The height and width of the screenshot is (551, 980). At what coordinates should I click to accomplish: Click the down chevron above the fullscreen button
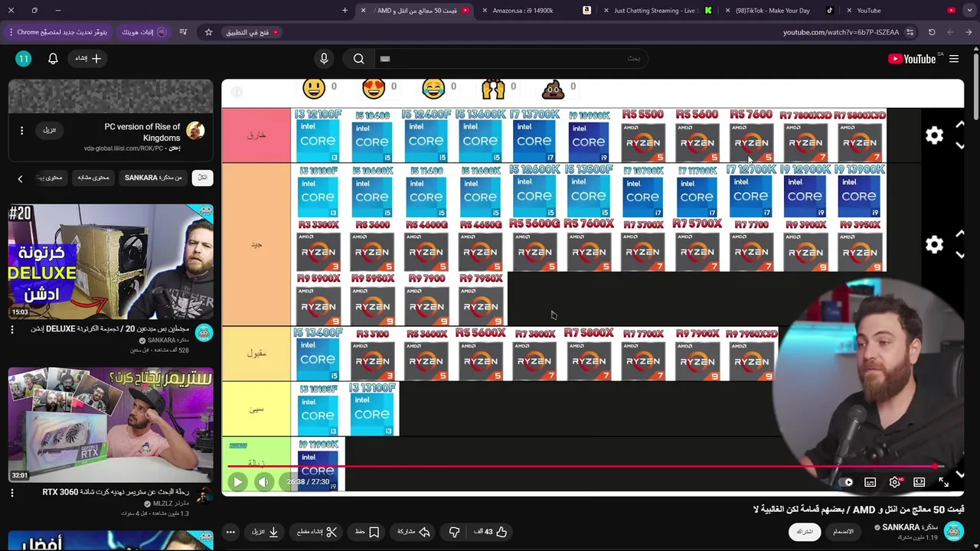click(x=960, y=474)
